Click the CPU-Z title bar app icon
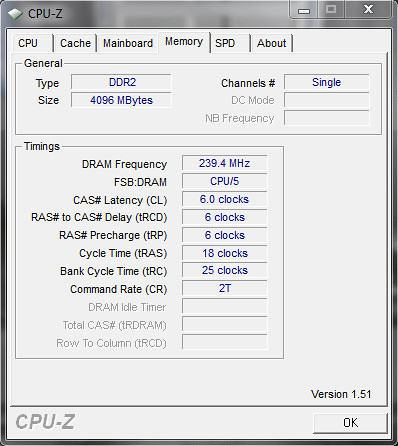The height and width of the screenshot is (446, 398). [x=15, y=14]
